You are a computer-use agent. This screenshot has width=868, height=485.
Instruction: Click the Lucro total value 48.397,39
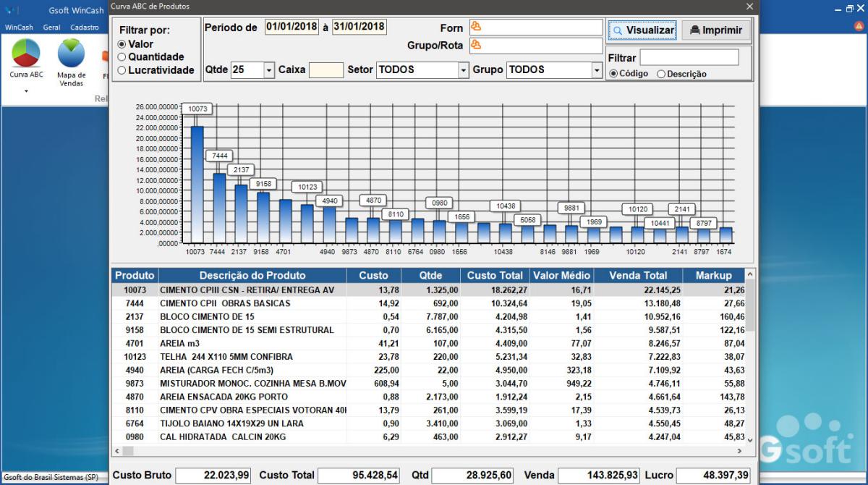[x=713, y=476]
